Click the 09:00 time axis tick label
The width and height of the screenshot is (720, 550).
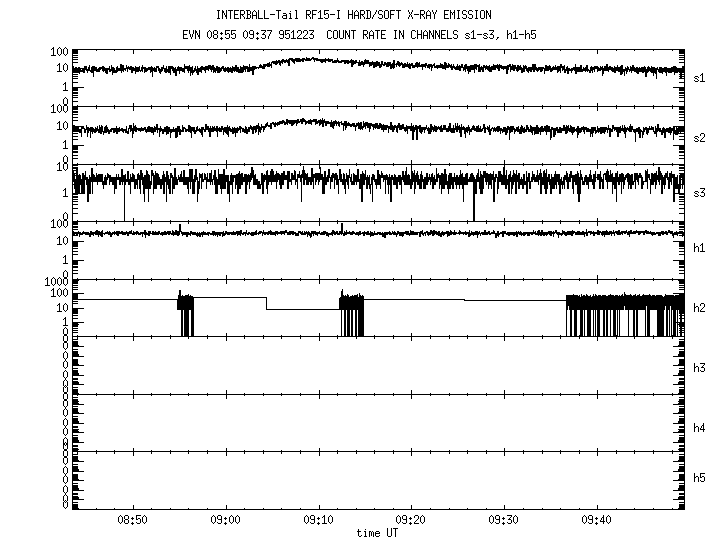click(x=226, y=521)
